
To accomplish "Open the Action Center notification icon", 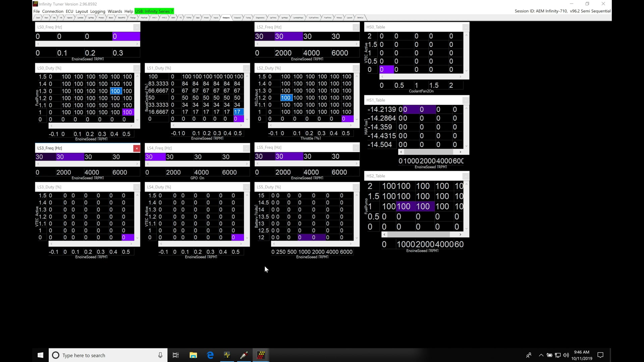I will [600, 355].
